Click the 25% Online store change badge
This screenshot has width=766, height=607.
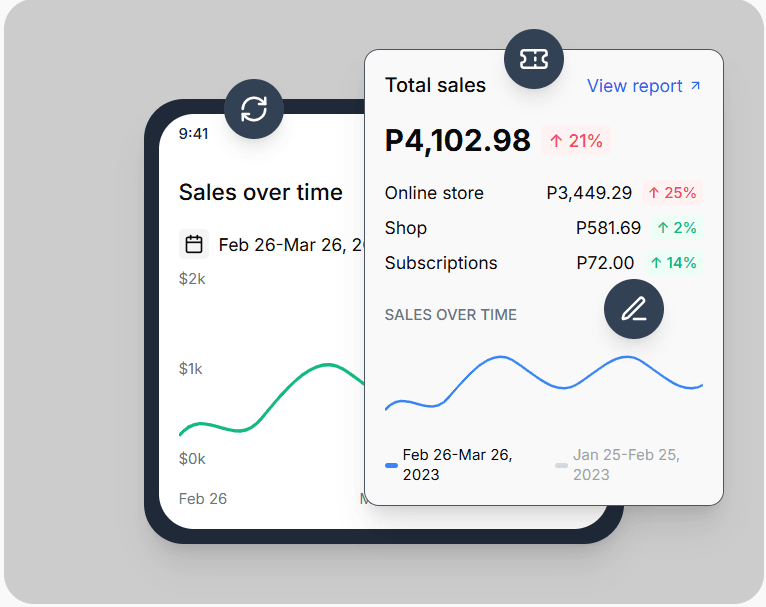point(672,193)
